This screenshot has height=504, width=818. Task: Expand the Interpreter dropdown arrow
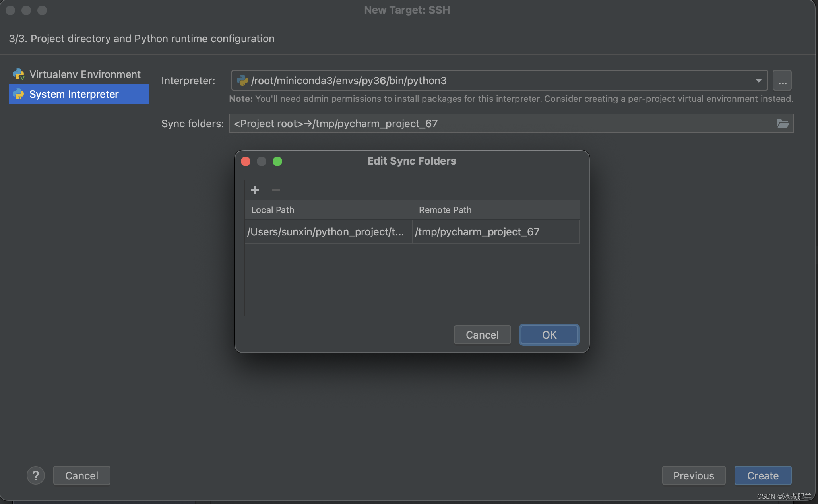point(758,81)
